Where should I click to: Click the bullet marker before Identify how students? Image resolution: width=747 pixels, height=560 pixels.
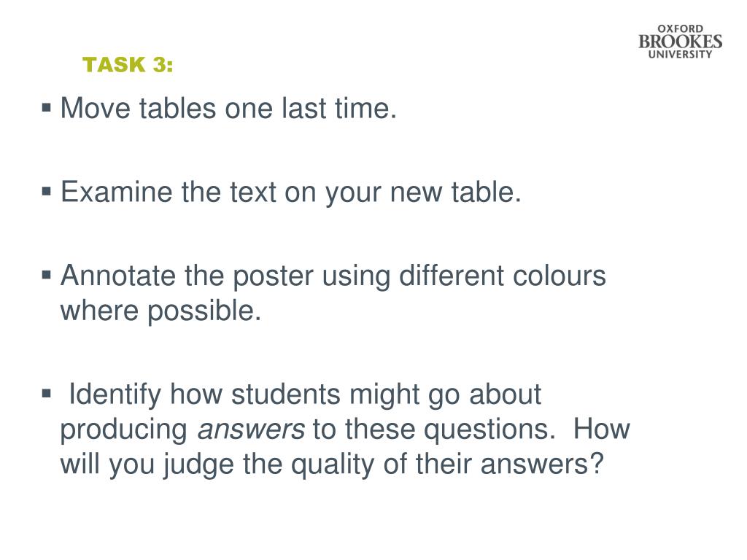46,394
